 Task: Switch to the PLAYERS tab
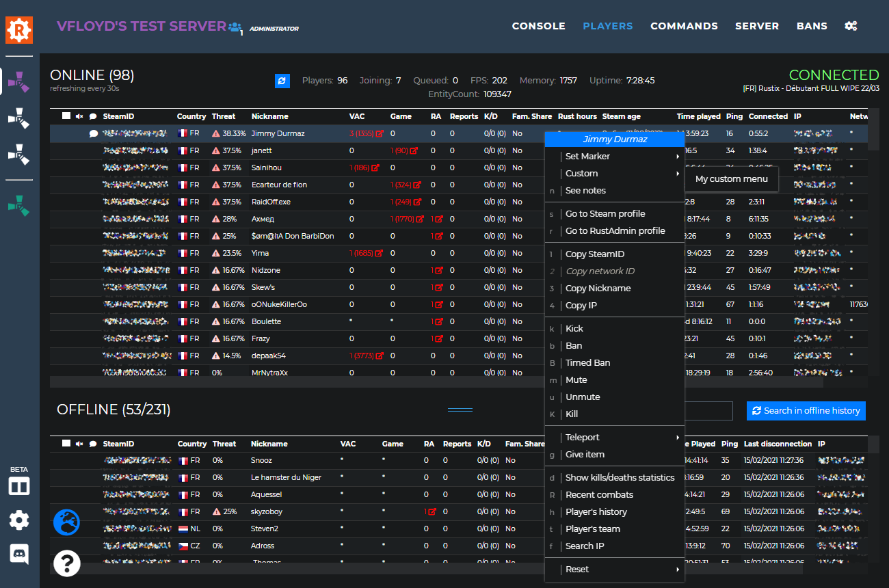(608, 26)
